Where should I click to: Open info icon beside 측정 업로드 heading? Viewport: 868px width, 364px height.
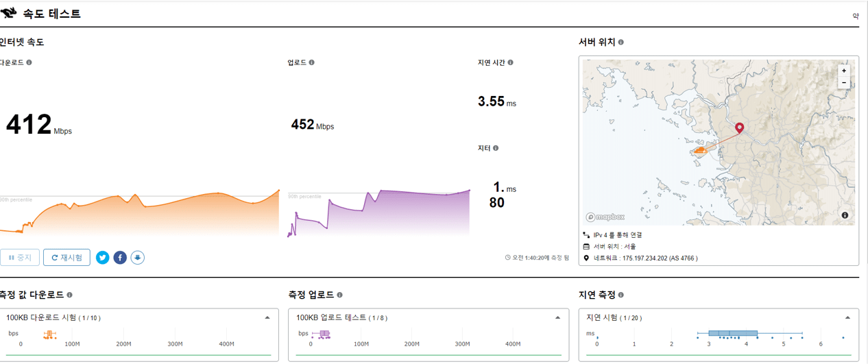pos(339,295)
